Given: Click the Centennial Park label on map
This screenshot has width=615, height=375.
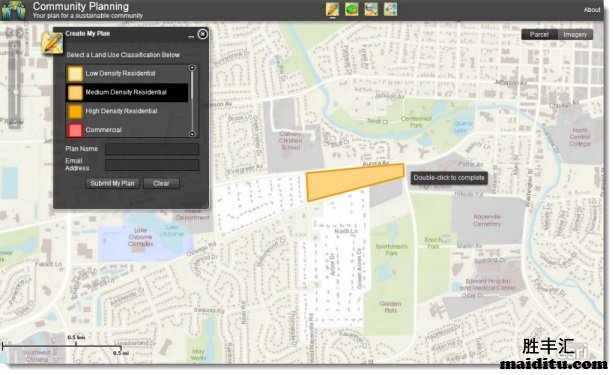Looking at the screenshot, I should [416, 122].
